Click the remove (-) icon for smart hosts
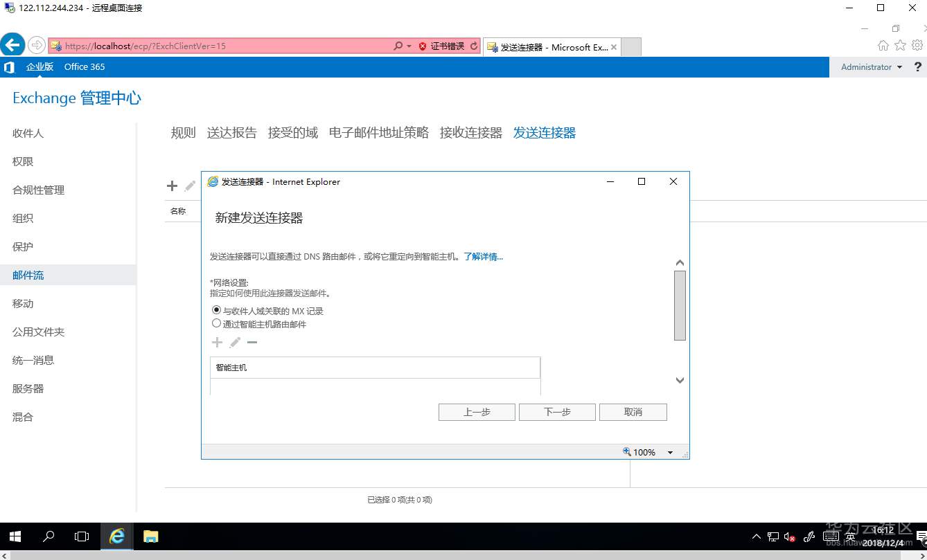The height and width of the screenshot is (560, 927). [x=252, y=342]
